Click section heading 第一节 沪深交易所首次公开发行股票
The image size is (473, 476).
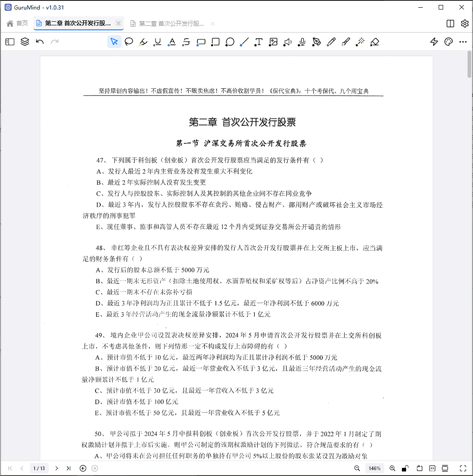[x=241, y=143]
